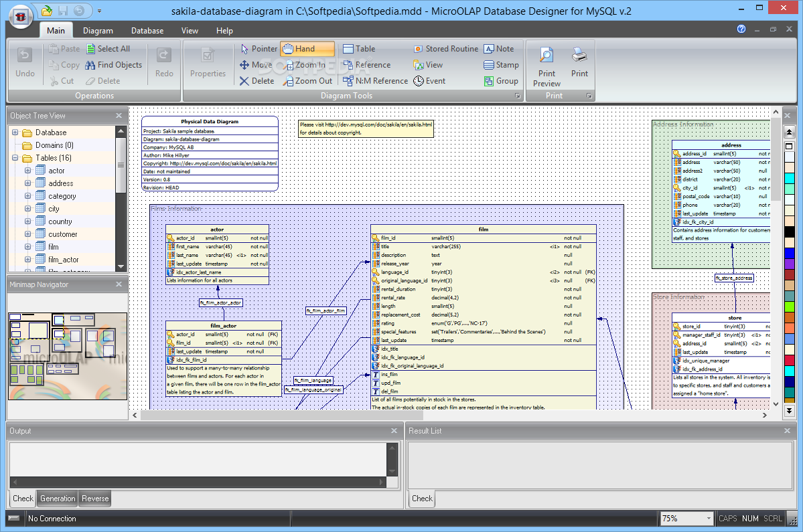Close the Output panel
Viewport: 803px width, 532px height.
tap(394, 431)
